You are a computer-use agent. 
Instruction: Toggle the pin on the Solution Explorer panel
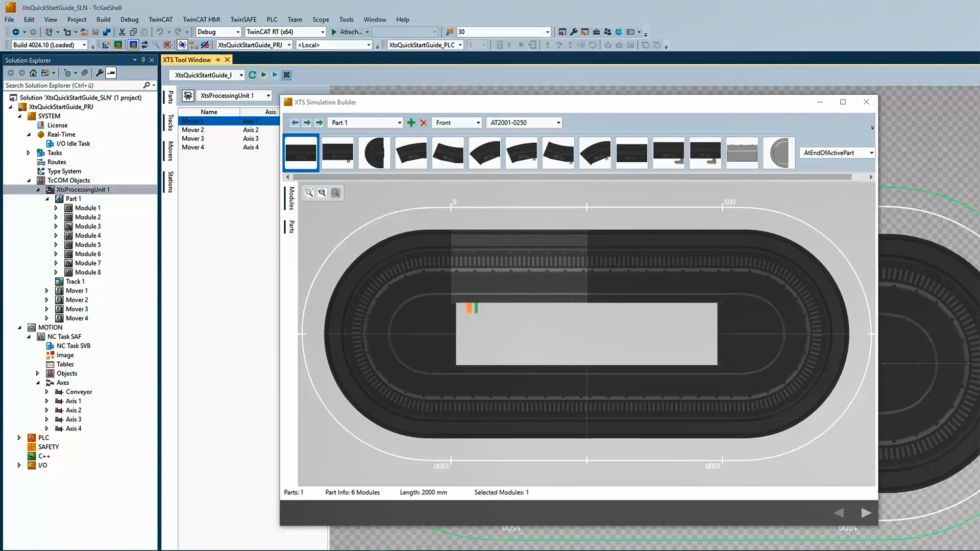coord(143,60)
